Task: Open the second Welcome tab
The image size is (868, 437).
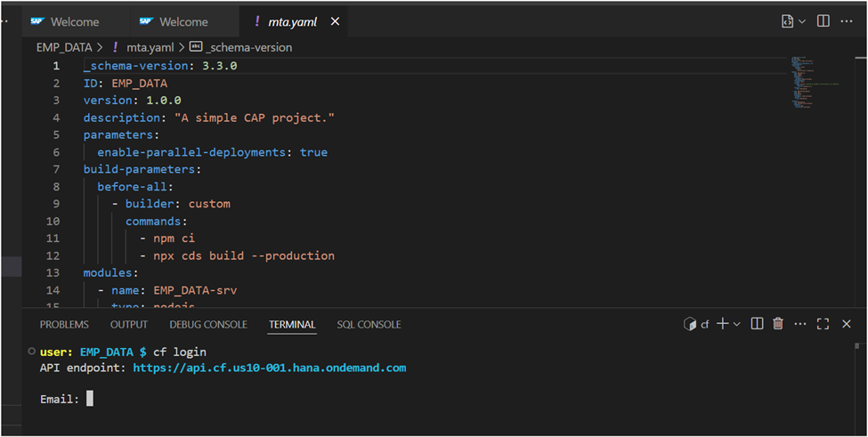Action: point(185,21)
